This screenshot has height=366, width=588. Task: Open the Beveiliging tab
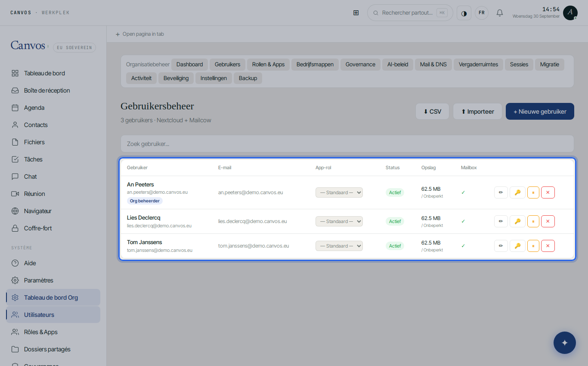(x=176, y=78)
